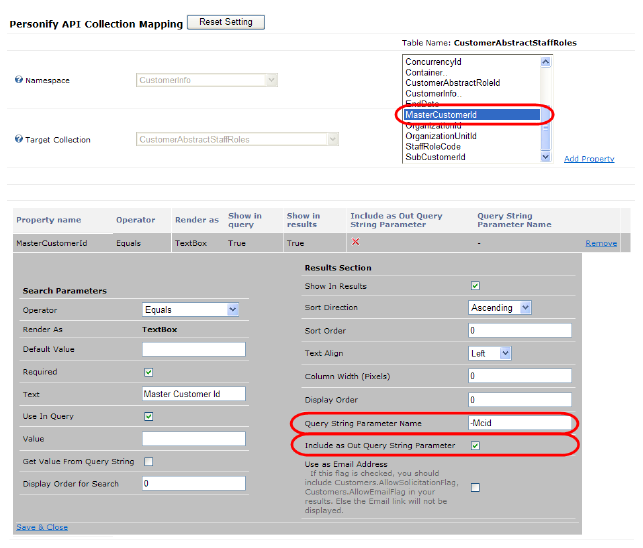The image size is (643, 548).
Task: Select StaffRoleCode in the property list
Action: coord(433,147)
